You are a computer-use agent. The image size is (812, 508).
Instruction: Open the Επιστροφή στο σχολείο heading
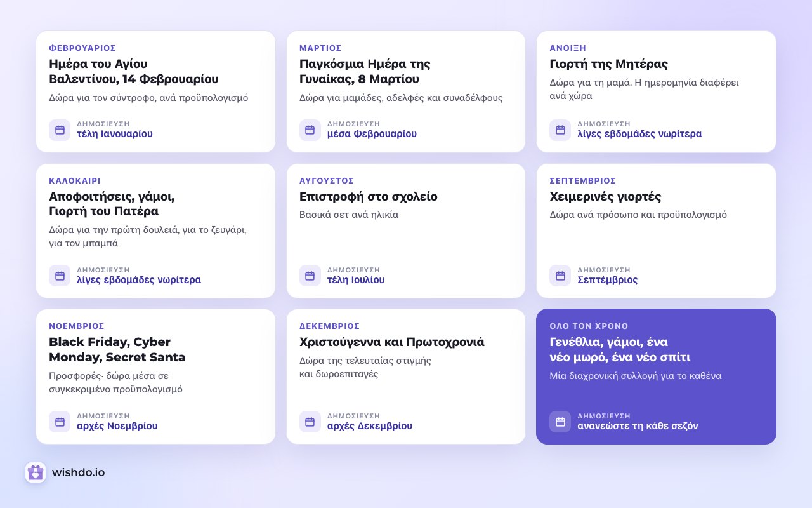[369, 196]
